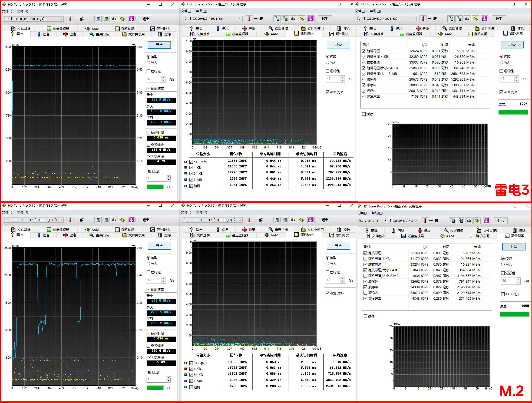532x403 pixels.
Task: Enable 缓存 checkbox in C: extra tests window
Action: point(366,316)
